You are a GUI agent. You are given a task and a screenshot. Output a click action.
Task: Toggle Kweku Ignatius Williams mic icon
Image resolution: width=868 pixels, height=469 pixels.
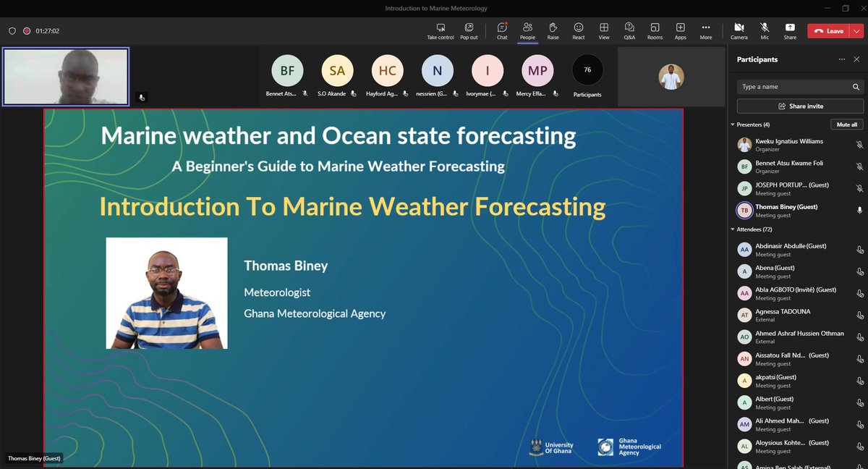(x=859, y=145)
